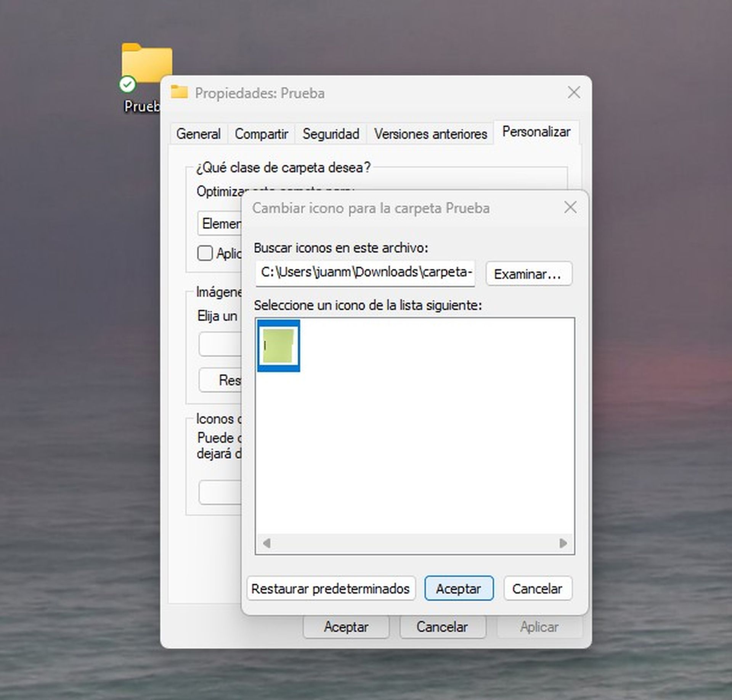Screen dimensions: 732x700
Task: Click the Examinar button
Action: pos(529,273)
